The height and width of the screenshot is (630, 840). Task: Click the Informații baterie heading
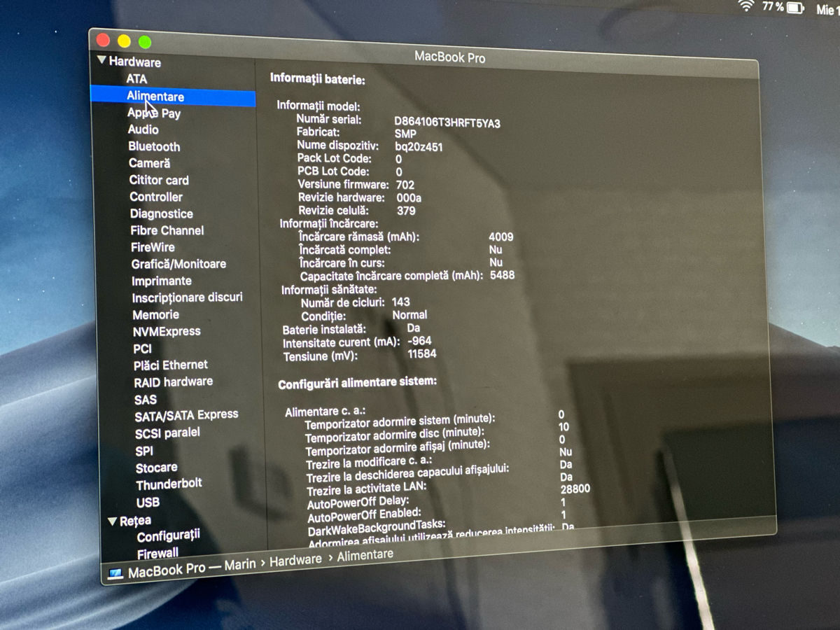click(x=318, y=79)
